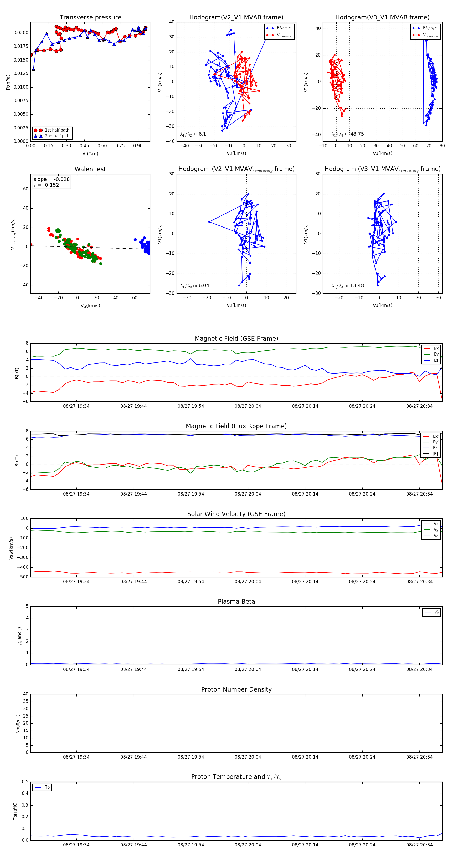Click the eigenvalue ratio text '6.1'
The height and width of the screenshot is (868, 473).
(202, 134)
